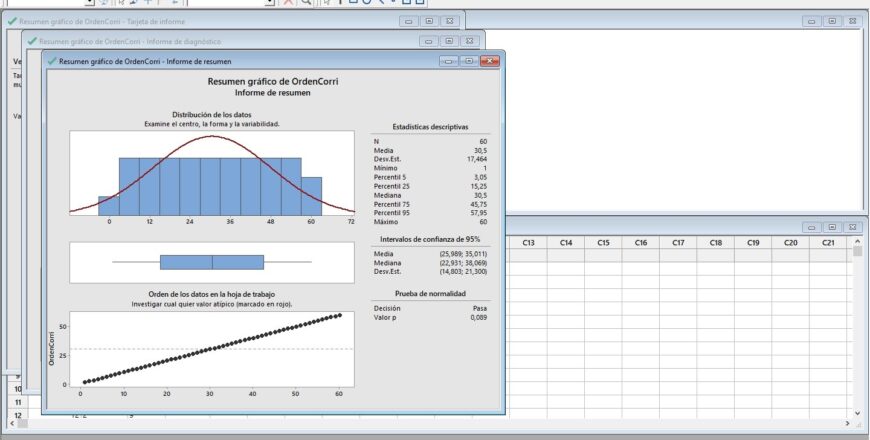Click the Percentil 95 value 57,95
Image resolution: width=870 pixels, height=440 pixels.
(x=478, y=213)
